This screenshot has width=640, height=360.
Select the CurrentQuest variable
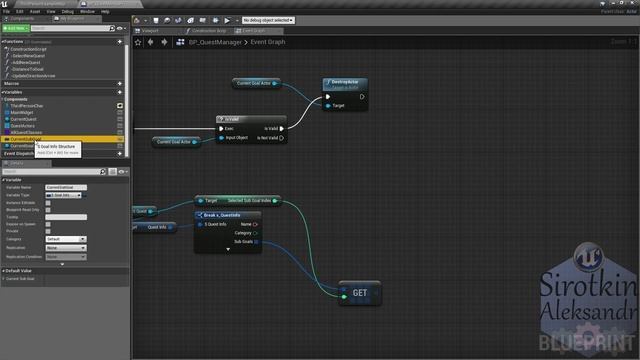click(x=23, y=119)
